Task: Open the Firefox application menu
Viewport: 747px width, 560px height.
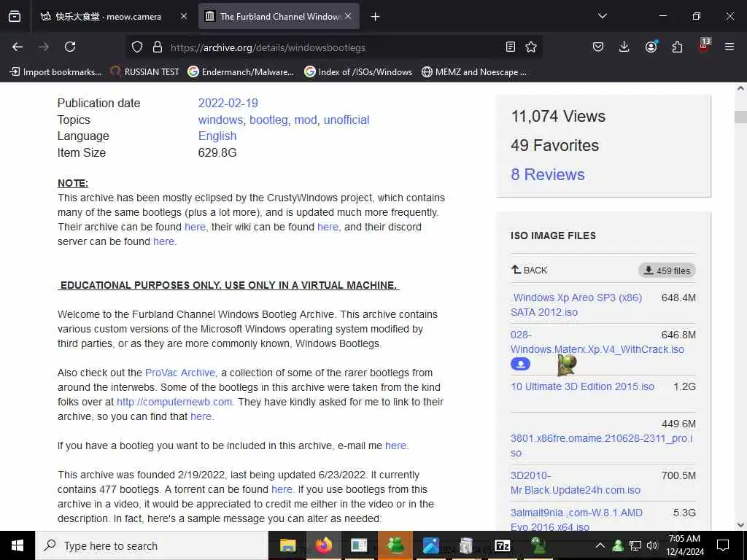Action: [729, 47]
